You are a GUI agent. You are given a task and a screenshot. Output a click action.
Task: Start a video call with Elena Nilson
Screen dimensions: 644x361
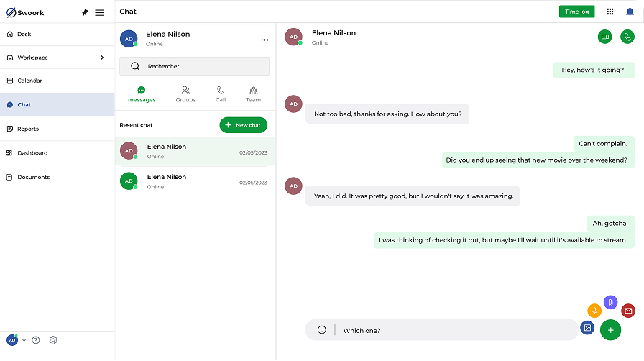[x=604, y=37]
